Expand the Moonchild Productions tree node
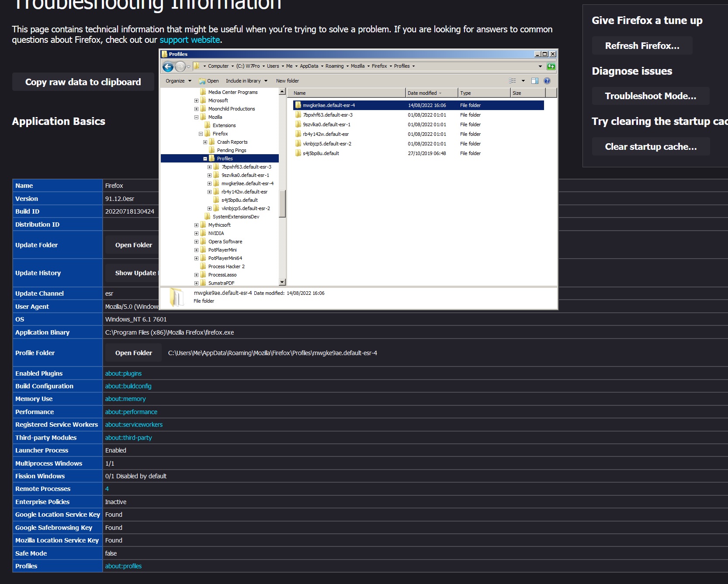This screenshot has height=584, width=728. tap(196, 109)
